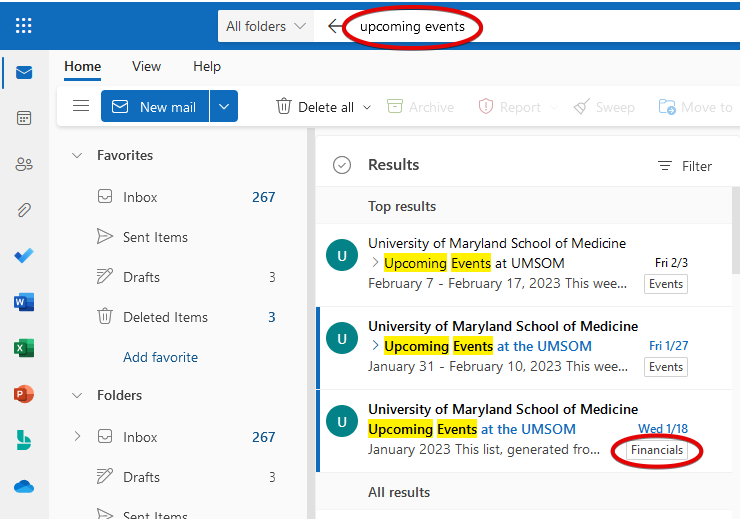Open the Files paperclip icon

24,210
